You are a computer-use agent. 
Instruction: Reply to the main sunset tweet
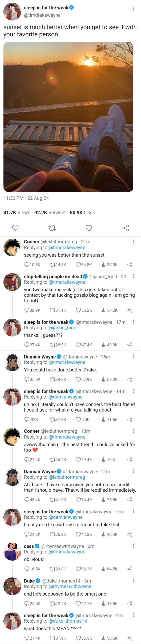16,228
